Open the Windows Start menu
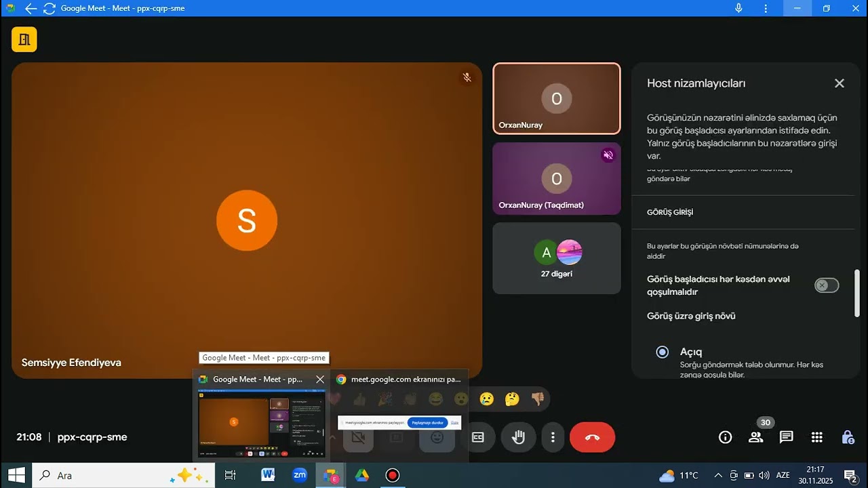The image size is (868, 488). (16, 475)
